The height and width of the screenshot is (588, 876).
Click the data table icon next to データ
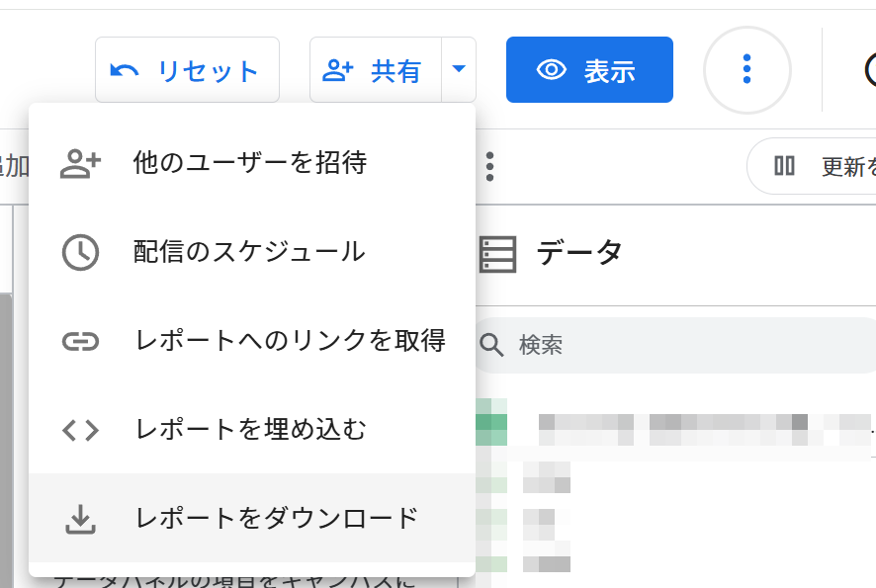pos(498,252)
